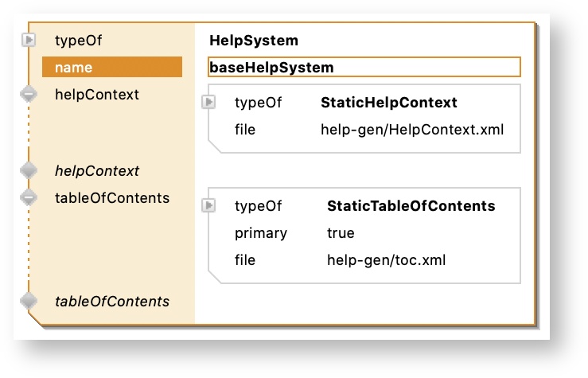Select the italic tableOfContents placeholder label
The image size is (588, 378).
pos(111,301)
